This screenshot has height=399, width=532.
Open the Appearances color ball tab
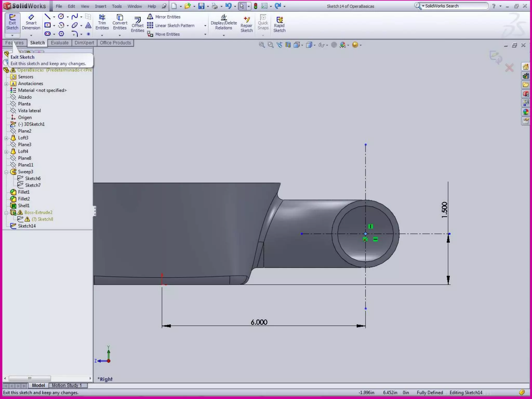[526, 112]
